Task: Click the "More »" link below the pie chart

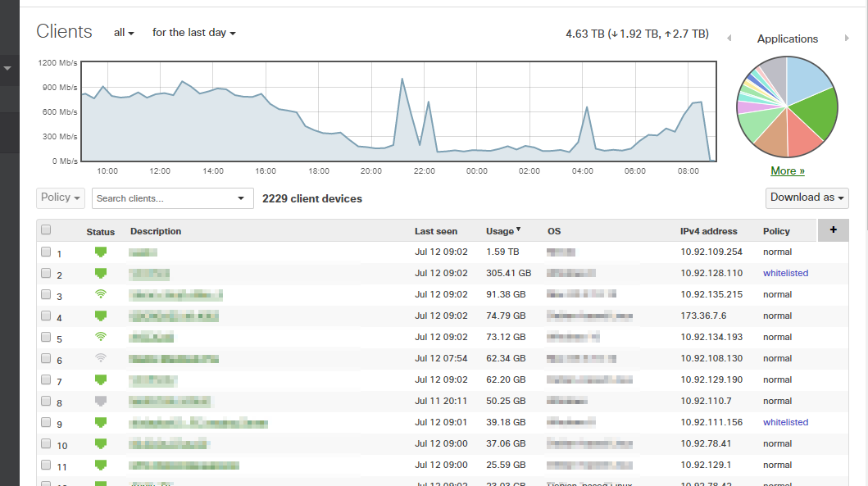Action: tap(787, 170)
